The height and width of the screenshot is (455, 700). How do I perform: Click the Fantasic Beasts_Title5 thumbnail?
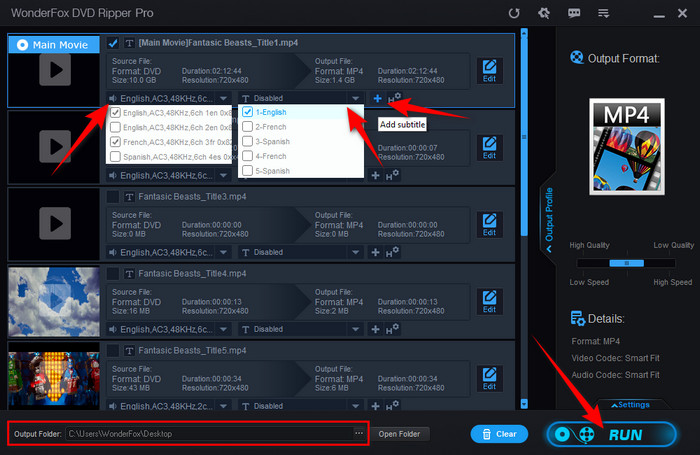54,380
